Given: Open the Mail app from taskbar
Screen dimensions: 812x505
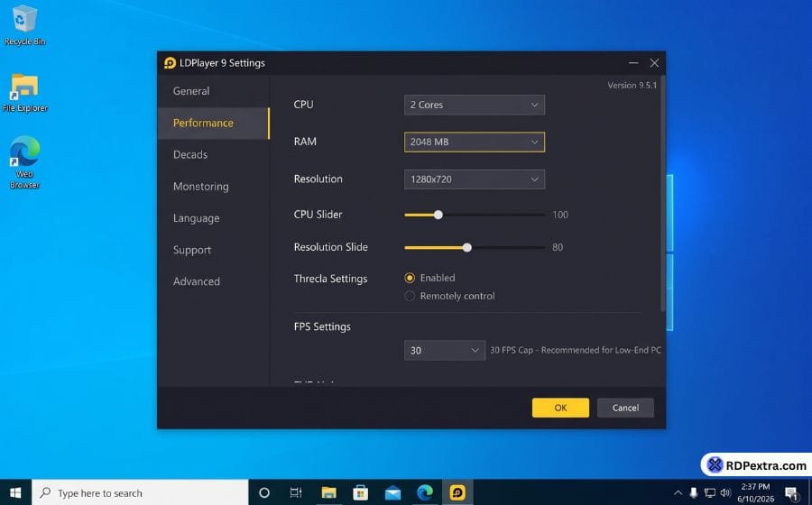Looking at the screenshot, I should click(392, 492).
